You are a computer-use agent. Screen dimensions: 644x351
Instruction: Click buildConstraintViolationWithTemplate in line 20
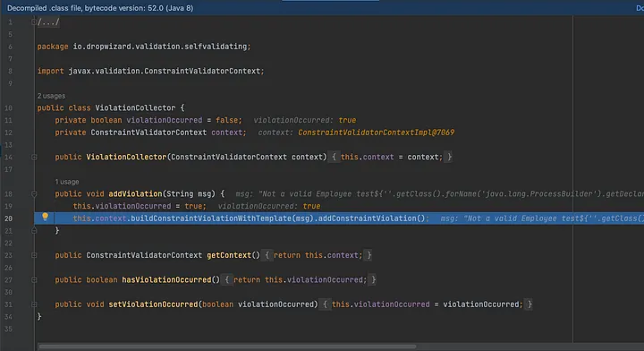(x=211, y=218)
